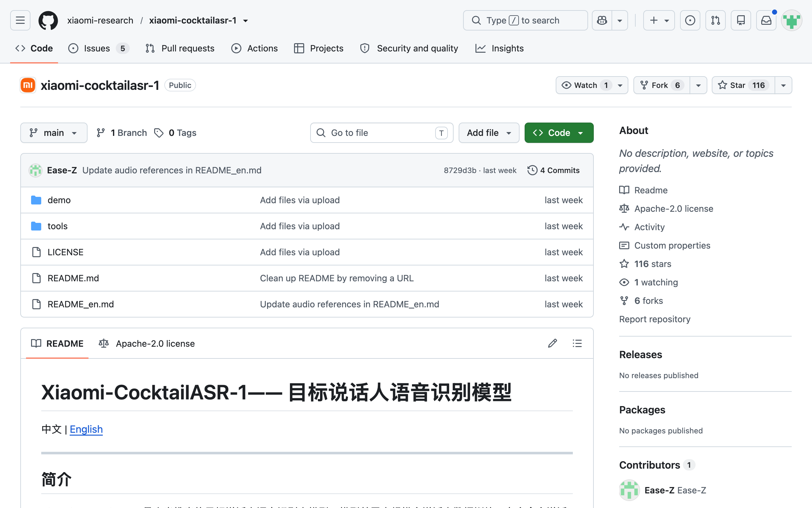The height and width of the screenshot is (508, 812).
Task: View the 0 Tags list
Action: pos(175,133)
